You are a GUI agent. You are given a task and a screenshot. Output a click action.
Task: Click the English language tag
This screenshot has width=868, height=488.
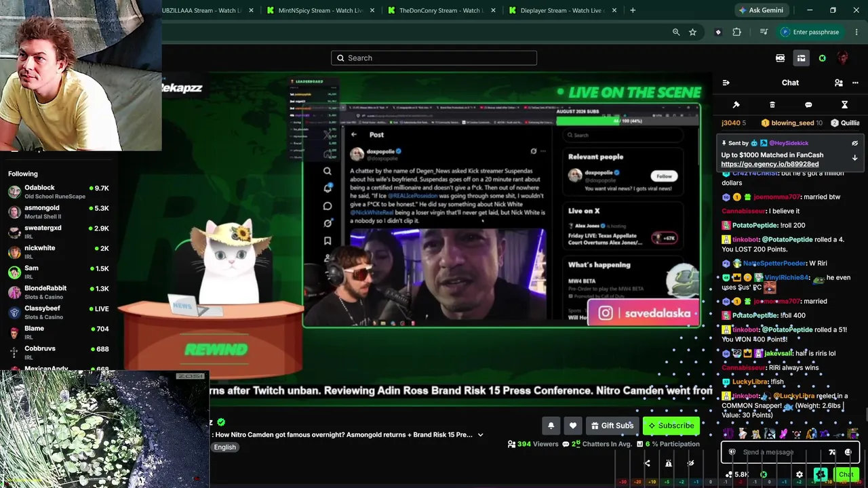point(225,447)
